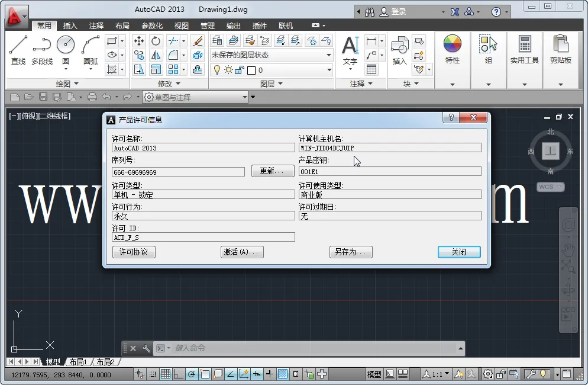Click the 另存为 button in license dialog
The height and width of the screenshot is (385, 588).
(x=350, y=252)
